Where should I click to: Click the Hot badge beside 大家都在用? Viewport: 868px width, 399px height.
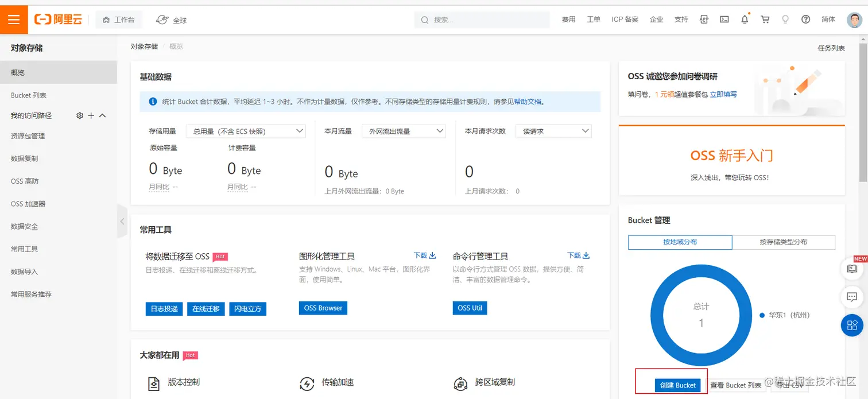190,355
